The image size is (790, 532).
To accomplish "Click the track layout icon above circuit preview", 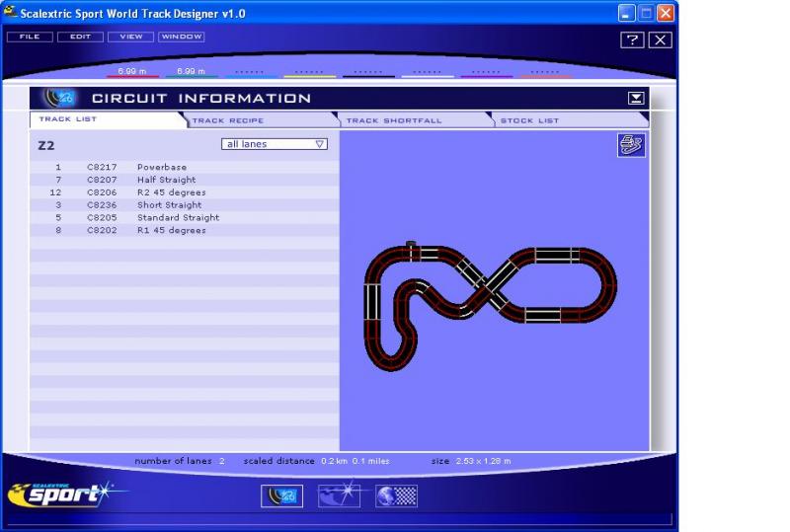I will 631,145.
